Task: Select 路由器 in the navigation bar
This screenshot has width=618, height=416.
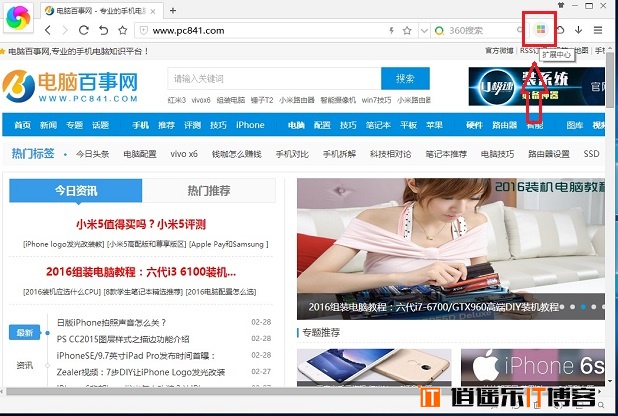Action: tap(504, 125)
